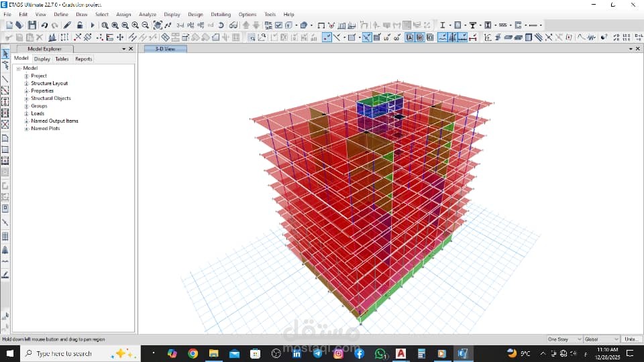
Task: Switch to the Tables tab
Action: [x=62, y=59]
